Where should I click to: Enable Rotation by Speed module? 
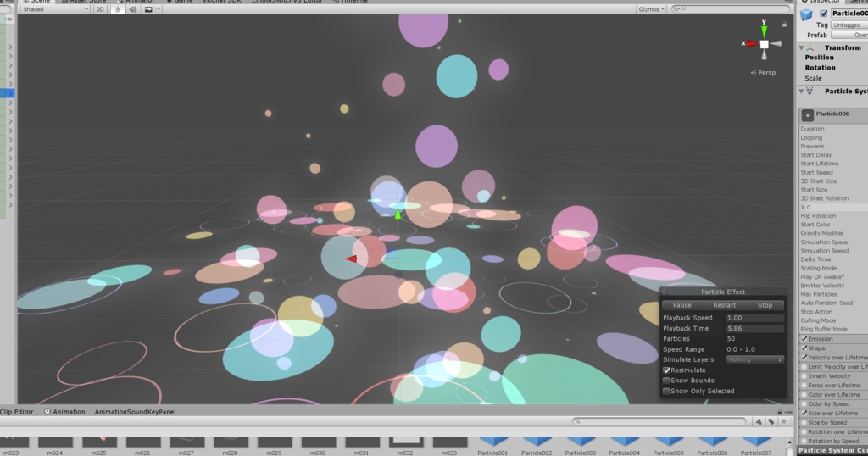pos(804,441)
